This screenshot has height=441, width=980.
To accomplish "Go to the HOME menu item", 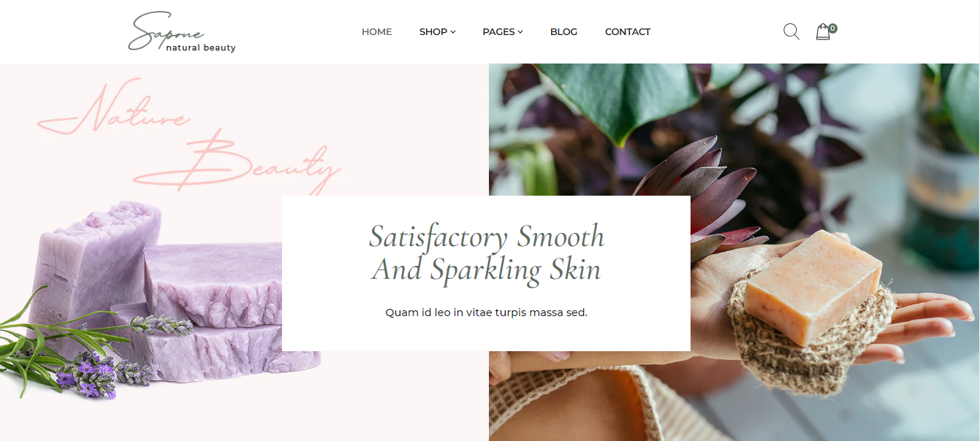I will pyautogui.click(x=376, y=31).
